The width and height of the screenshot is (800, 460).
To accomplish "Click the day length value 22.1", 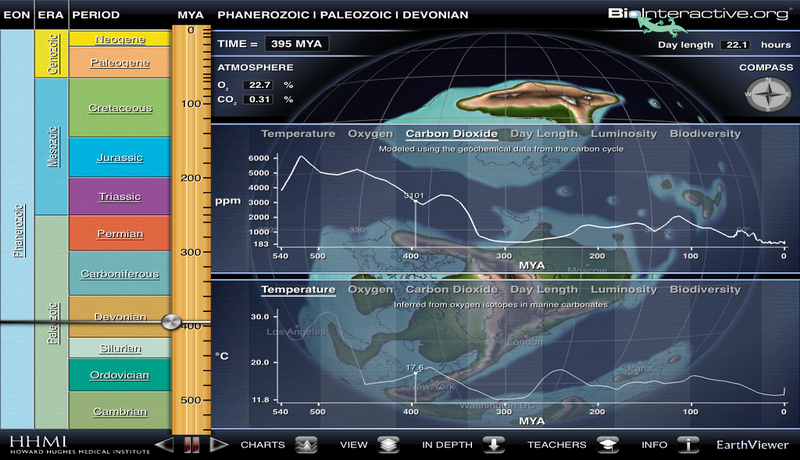I will tap(737, 45).
